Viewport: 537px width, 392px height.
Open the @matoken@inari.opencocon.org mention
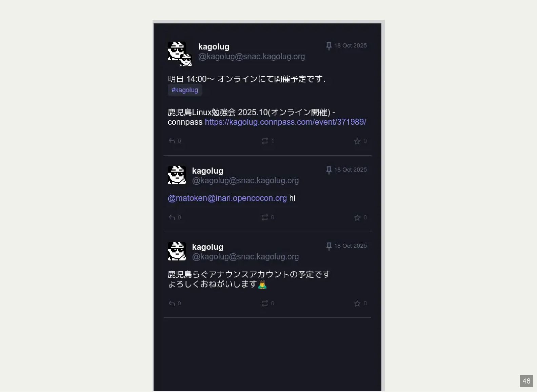[x=227, y=198]
